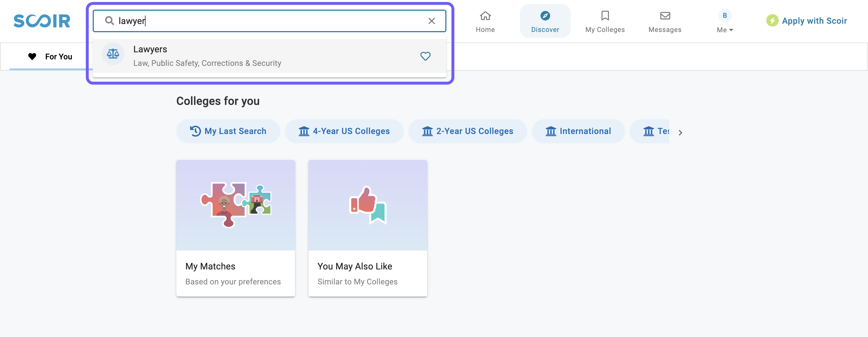Click the You May Also Like title

click(355, 266)
